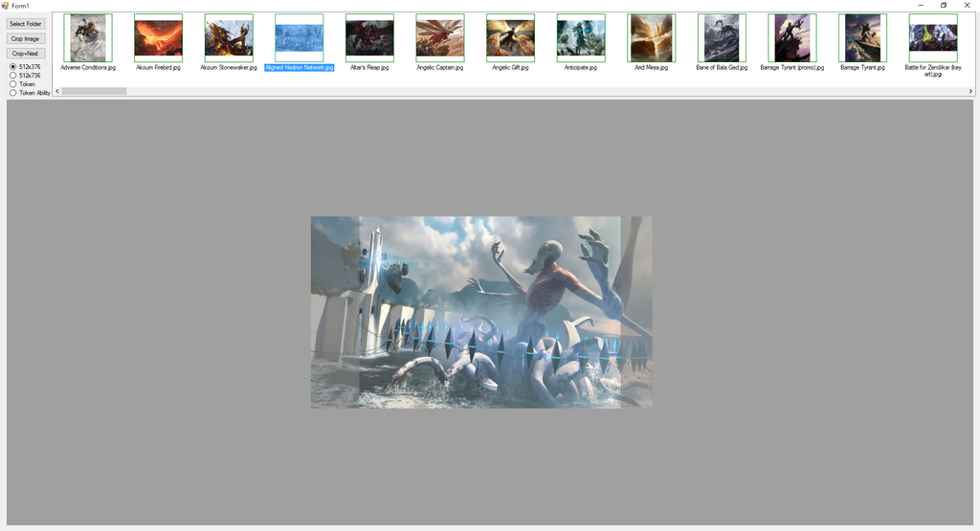Select the Arid Mesa.jpg thumbnail

click(651, 38)
